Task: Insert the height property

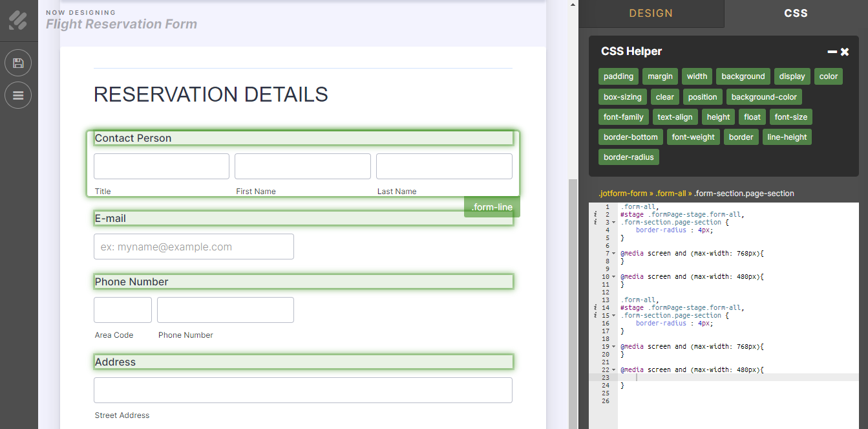Action: tap(718, 117)
